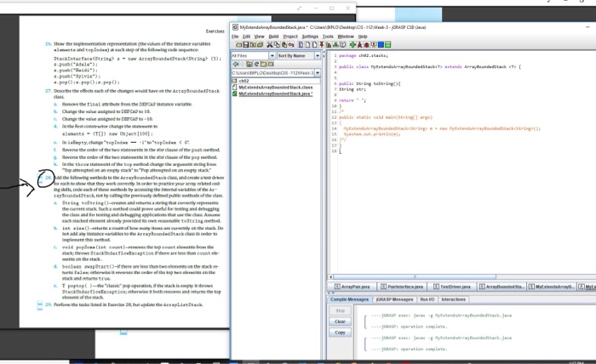Viewport: 596px width, 364px height.
Task: Switch to the TestDriver.java file tab
Action: [452, 287]
